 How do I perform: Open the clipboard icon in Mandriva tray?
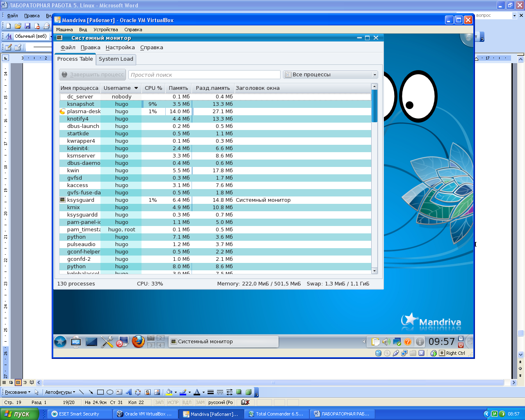pyautogui.click(x=376, y=342)
